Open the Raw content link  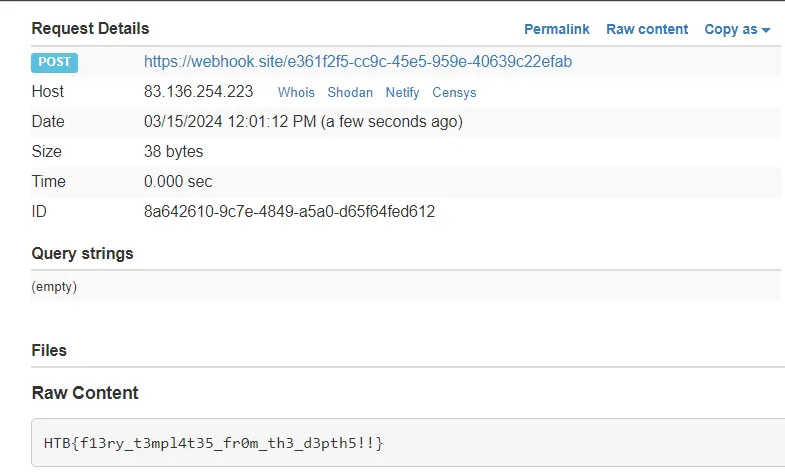click(647, 29)
